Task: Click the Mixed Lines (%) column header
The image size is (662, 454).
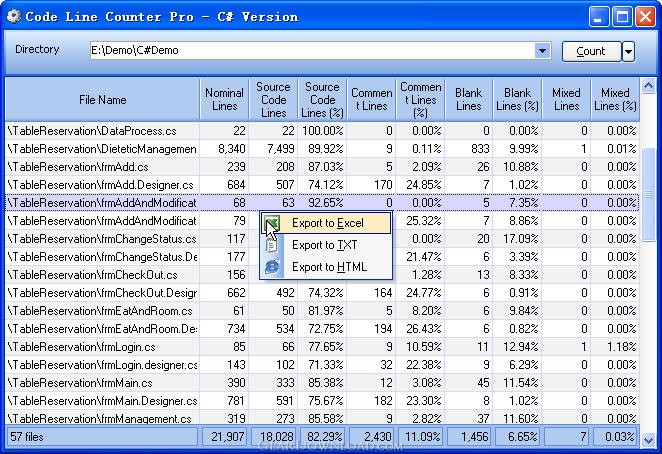Action: pos(615,100)
